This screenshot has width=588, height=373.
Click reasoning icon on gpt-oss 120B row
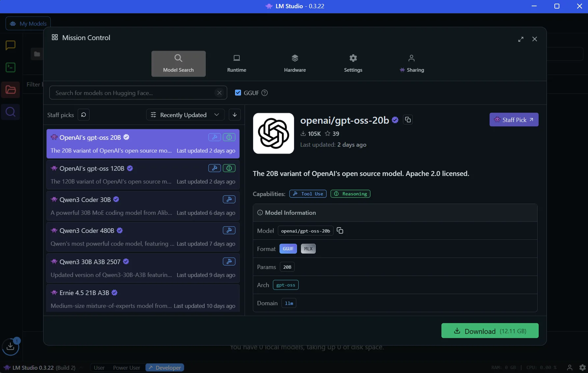229,168
